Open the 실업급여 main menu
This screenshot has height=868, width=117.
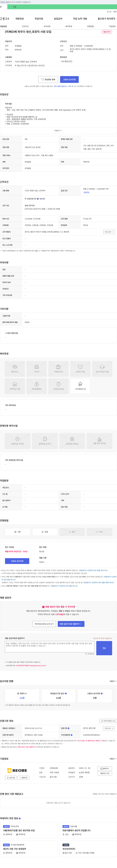pyautogui.click(x=58, y=19)
